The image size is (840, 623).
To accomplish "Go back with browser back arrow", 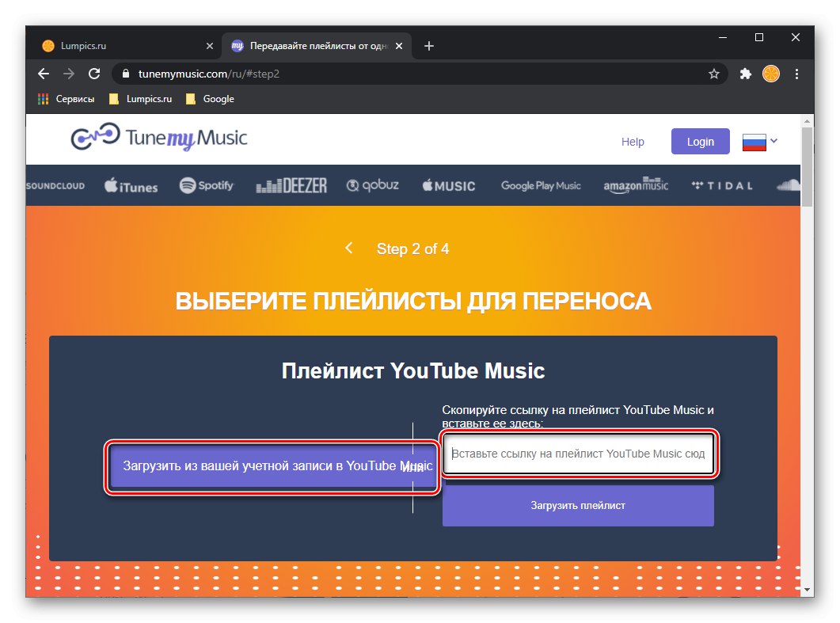I will pyautogui.click(x=44, y=74).
